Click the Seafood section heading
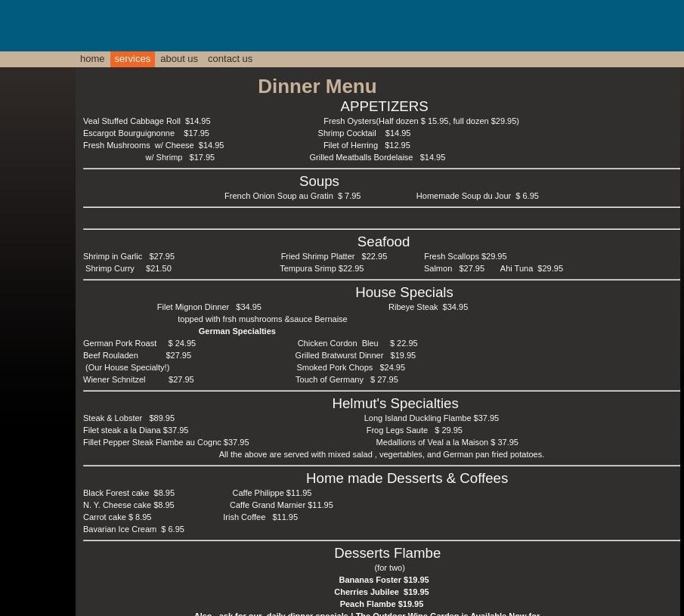 click(383, 242)
